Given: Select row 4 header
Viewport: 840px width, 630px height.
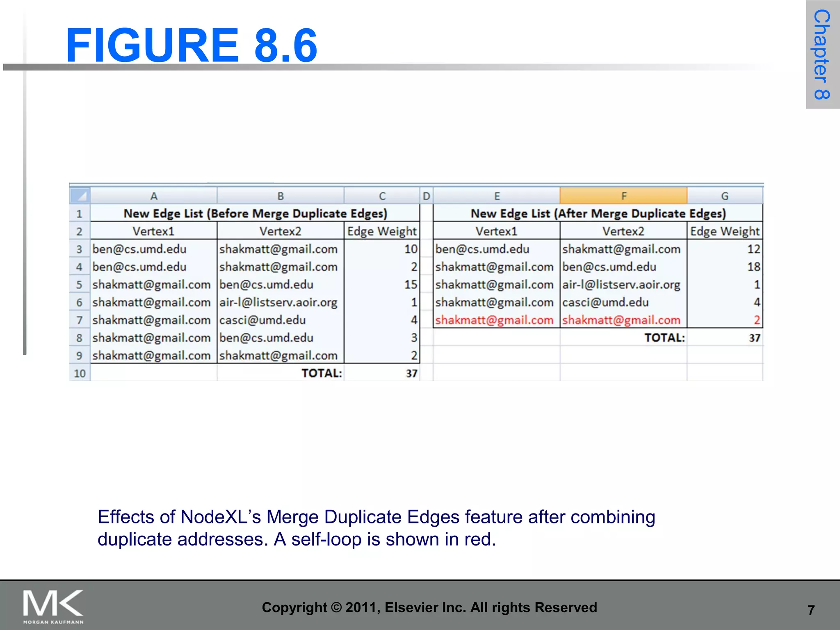Looking at the screenshot, I should [x=80, y=267].
